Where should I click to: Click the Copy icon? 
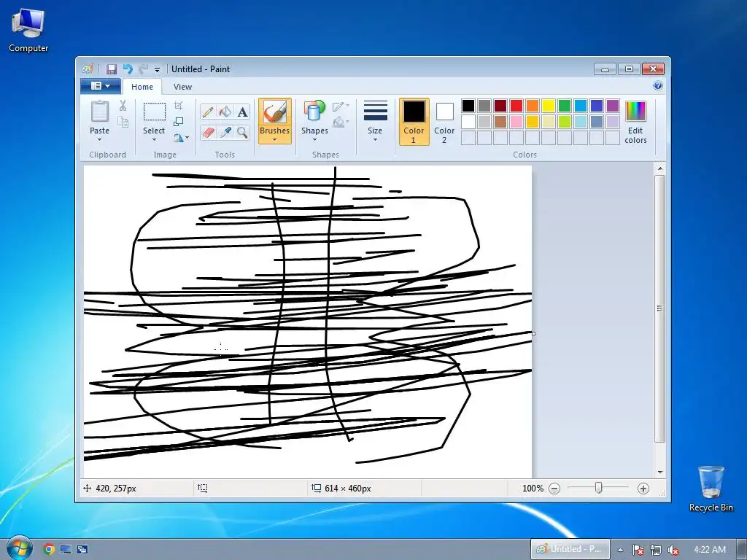coord(123,122)
